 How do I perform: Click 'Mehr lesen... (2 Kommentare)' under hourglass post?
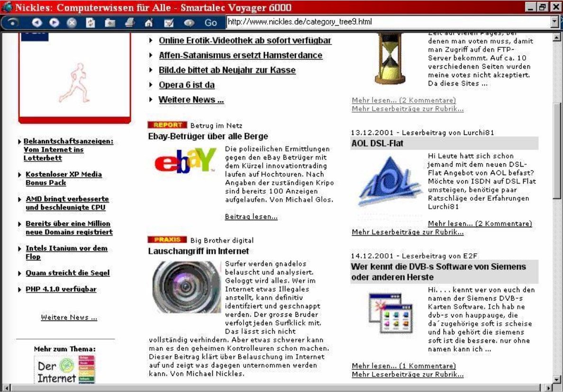click(x=404, y=100)
